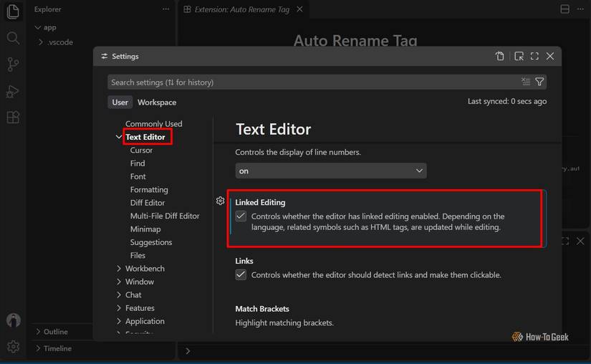Close the Auto Rename Tag extension tab
The width and height of the screenshot is (591, 364).
[x=299, y=9]
